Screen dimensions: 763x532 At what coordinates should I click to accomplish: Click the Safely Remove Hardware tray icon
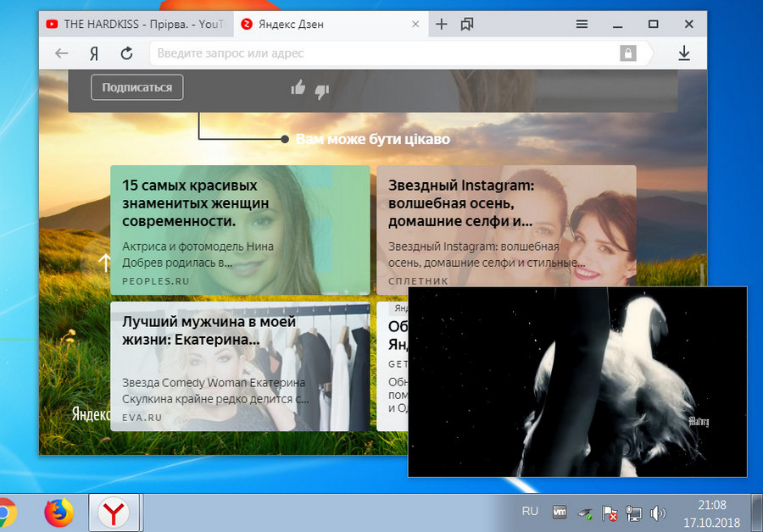pyautogui.click(x=585, y=513)
